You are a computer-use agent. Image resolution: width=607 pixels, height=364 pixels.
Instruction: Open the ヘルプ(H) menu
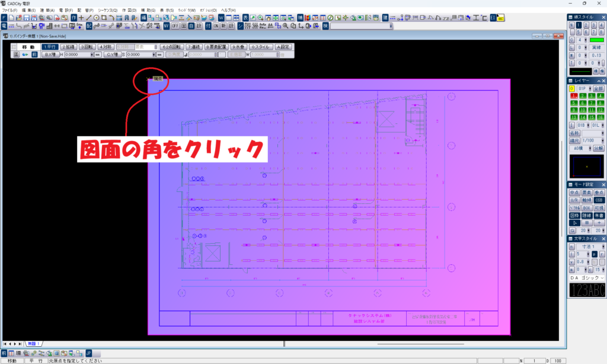click(228, 11)
